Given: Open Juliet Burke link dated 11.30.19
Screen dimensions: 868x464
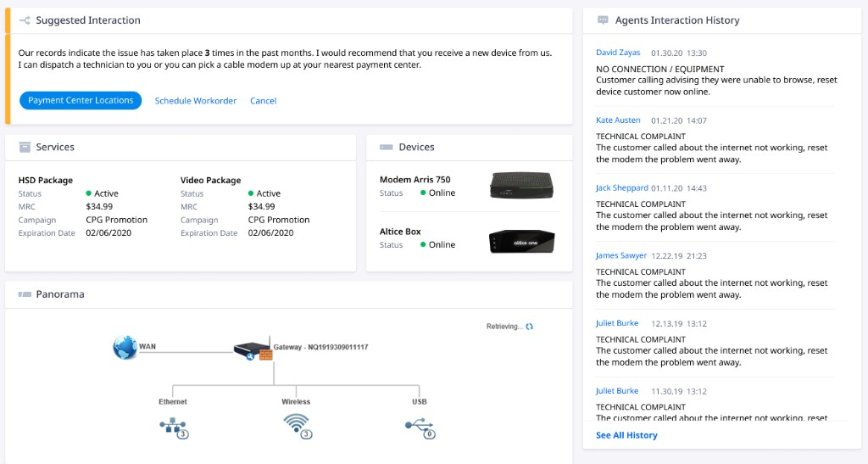Looking at the screenshot, I should [x=617, y=390].
